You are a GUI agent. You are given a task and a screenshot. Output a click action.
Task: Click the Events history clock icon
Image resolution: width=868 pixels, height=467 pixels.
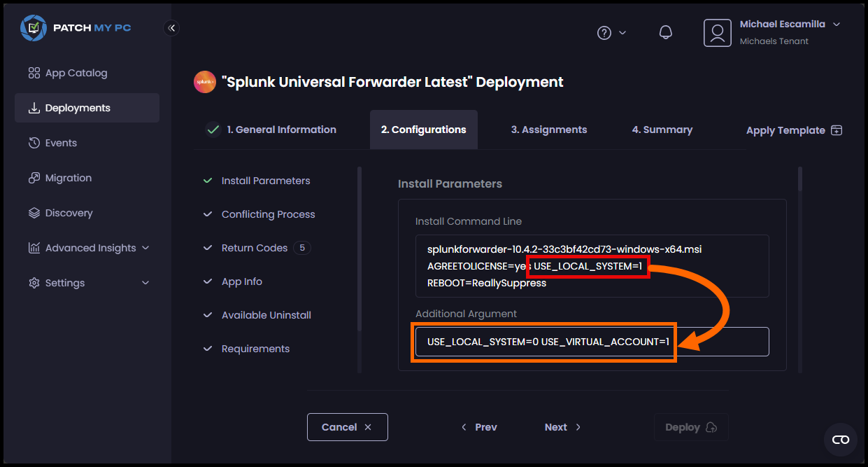[34, 143]
